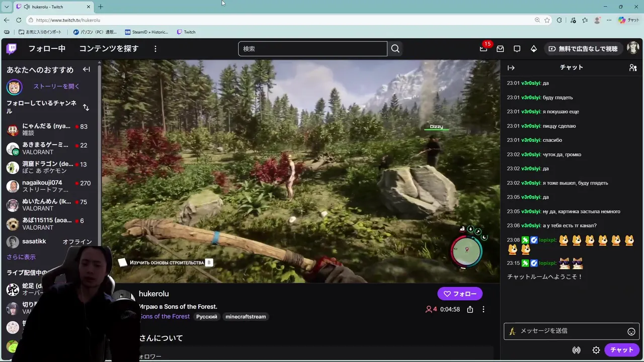This screenshot has width=644, height=362.
Task: Open Edge settings and more menu
Action: (x=609, y=20)
